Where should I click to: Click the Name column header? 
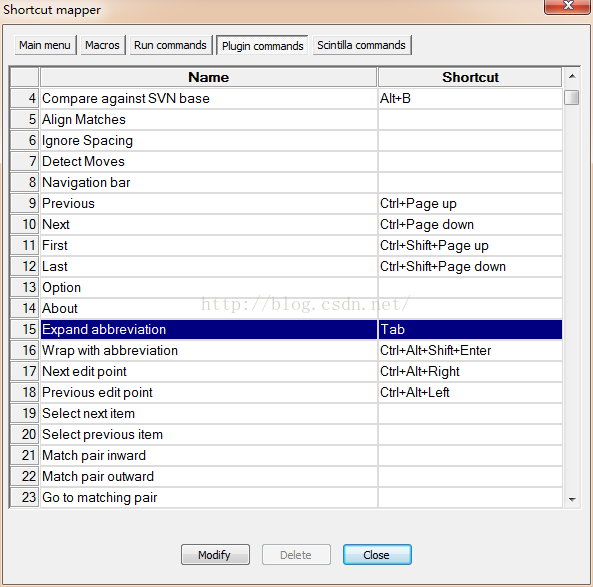(209, 77)
